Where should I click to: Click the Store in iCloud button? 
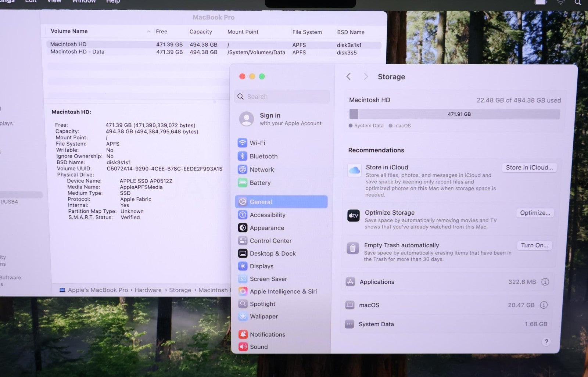pyautogui.click(x=529, y=168)
